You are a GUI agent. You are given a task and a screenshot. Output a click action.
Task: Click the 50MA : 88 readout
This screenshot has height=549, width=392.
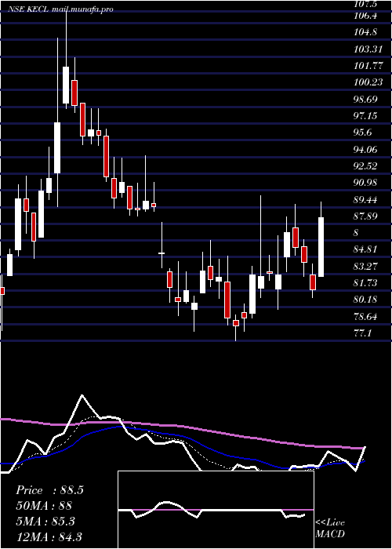(44, 506)
